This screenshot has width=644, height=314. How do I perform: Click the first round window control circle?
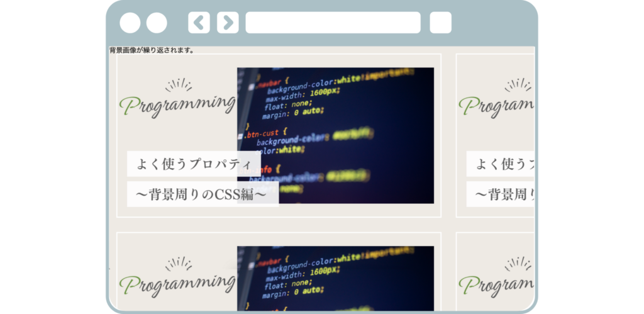[x=130, y=23]
